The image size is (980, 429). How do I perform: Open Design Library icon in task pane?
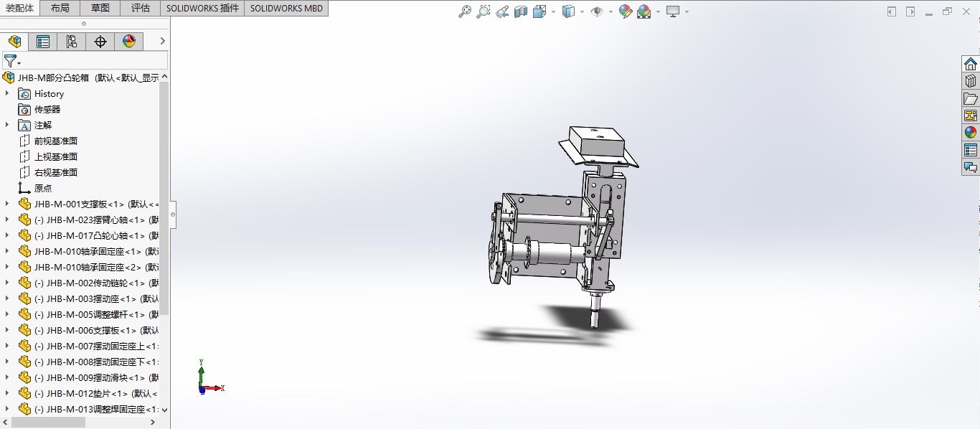pos(971,81)
